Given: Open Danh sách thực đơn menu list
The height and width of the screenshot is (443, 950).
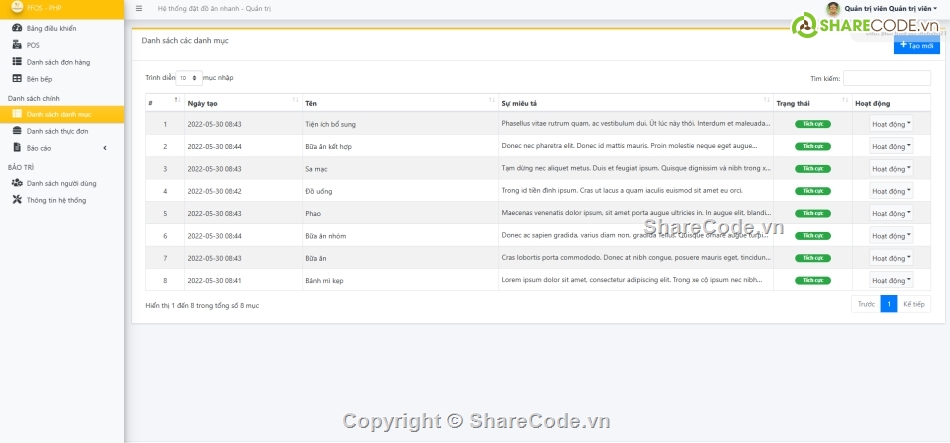Looking at the screenshot, I should click(57, 131).
